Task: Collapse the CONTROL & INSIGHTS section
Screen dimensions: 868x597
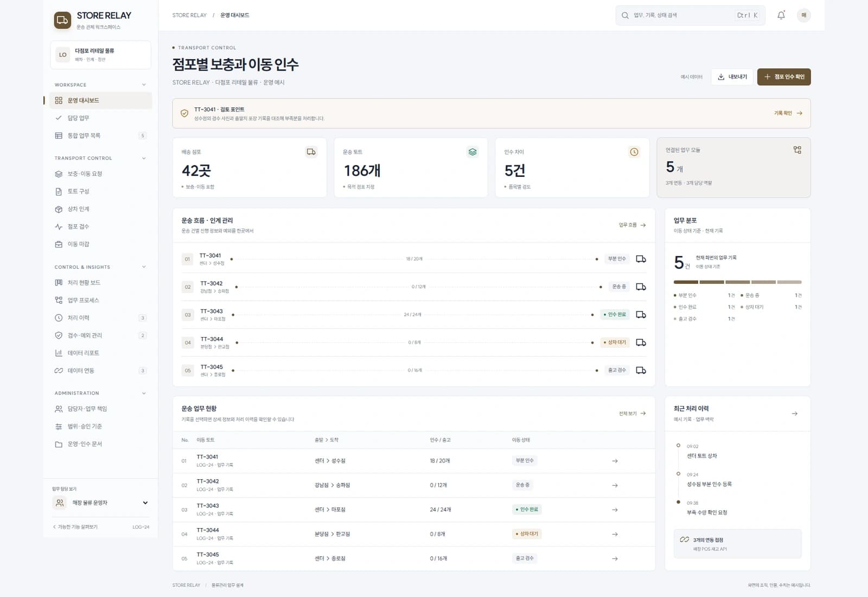Action: tap(144, 267)
